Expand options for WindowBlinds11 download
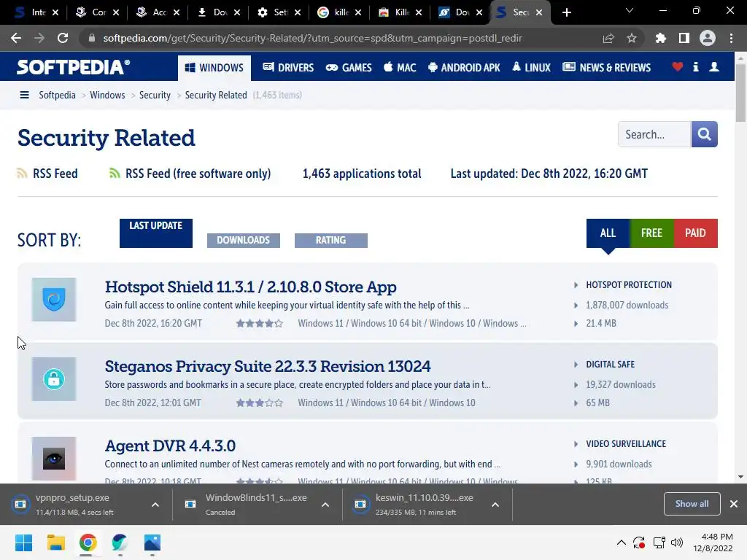 click(325, 505)
